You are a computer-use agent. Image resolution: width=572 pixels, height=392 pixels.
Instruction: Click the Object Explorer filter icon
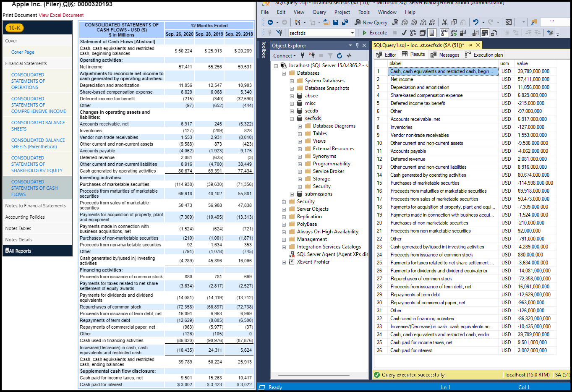coord(330,55)
